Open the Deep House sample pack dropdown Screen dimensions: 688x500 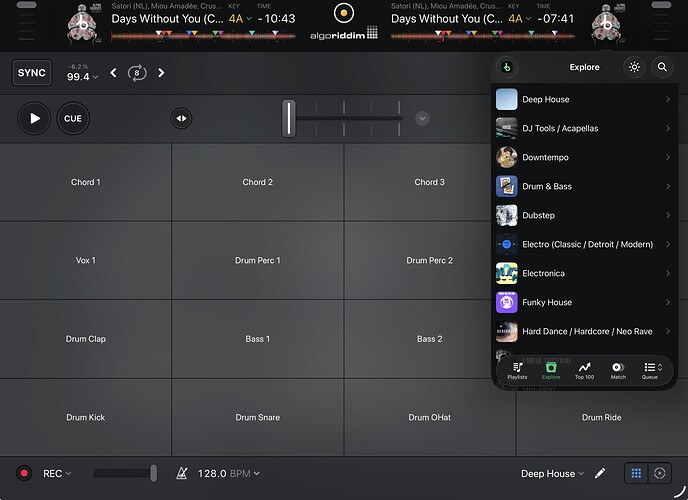[x=552, y=473]
